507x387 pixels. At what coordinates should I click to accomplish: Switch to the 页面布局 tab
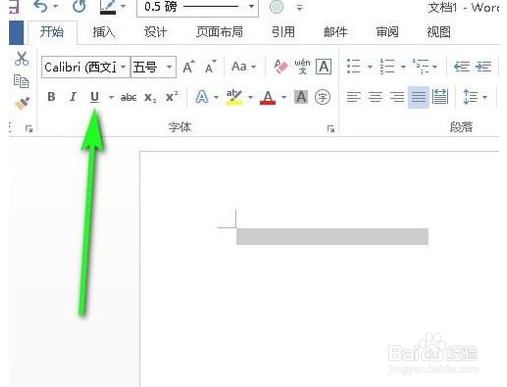click(219, 32)
